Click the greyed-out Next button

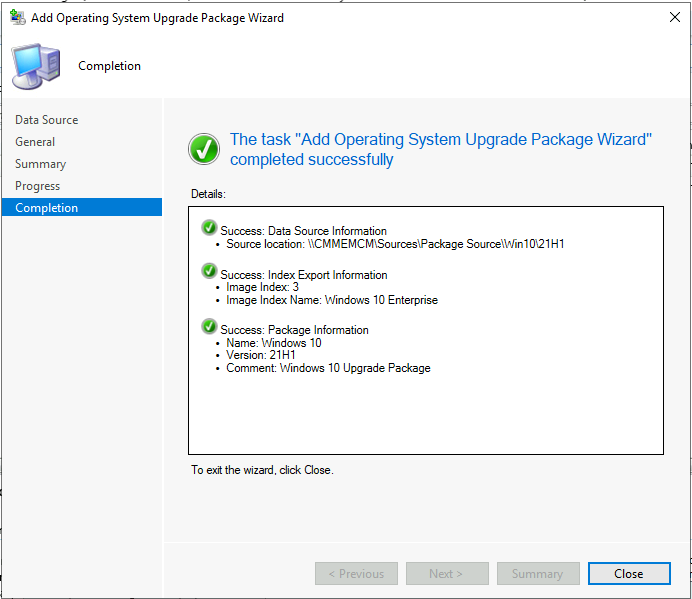coord(447,573)
